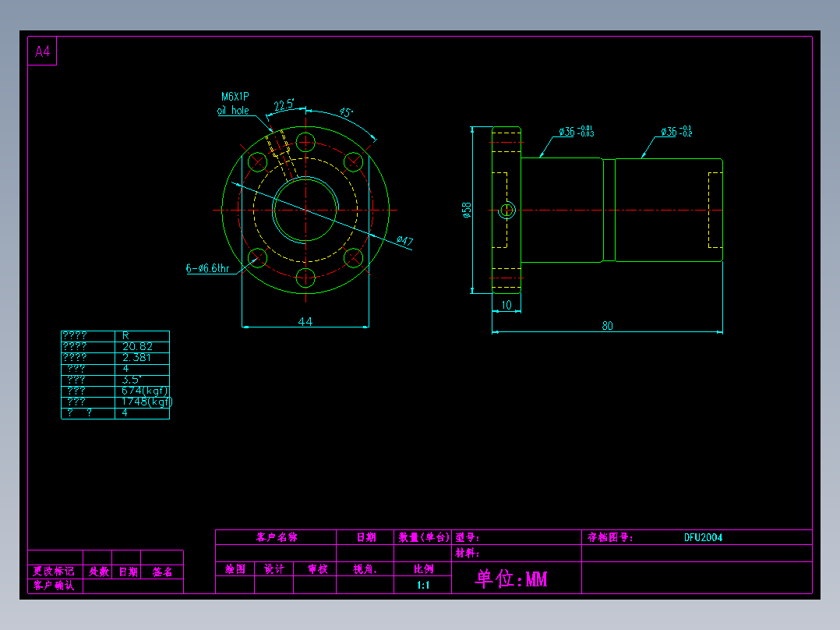The height and width of the screenshot is (630, 840).
Task: Click the ø36 -0.1/-0.2 tolerance dimension
Action: click(x=676, y=131)
